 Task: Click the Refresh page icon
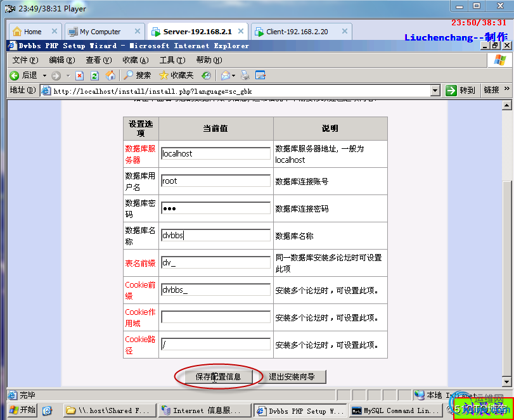click(x=94, y=75)
